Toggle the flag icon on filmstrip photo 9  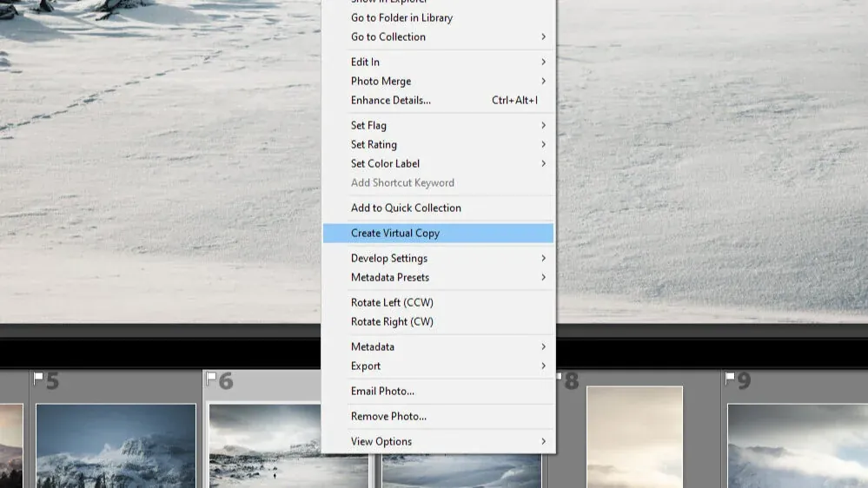(x=730, y=379)
